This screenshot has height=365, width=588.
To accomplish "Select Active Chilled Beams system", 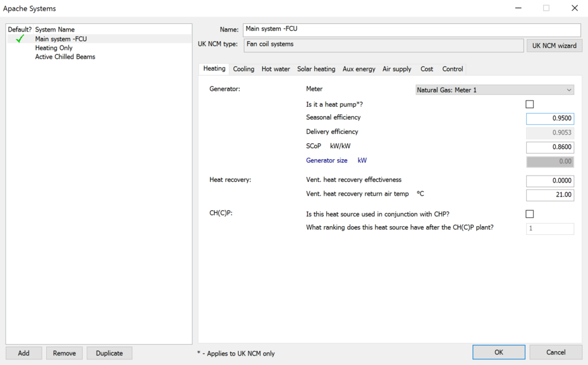I will (65, 57).
